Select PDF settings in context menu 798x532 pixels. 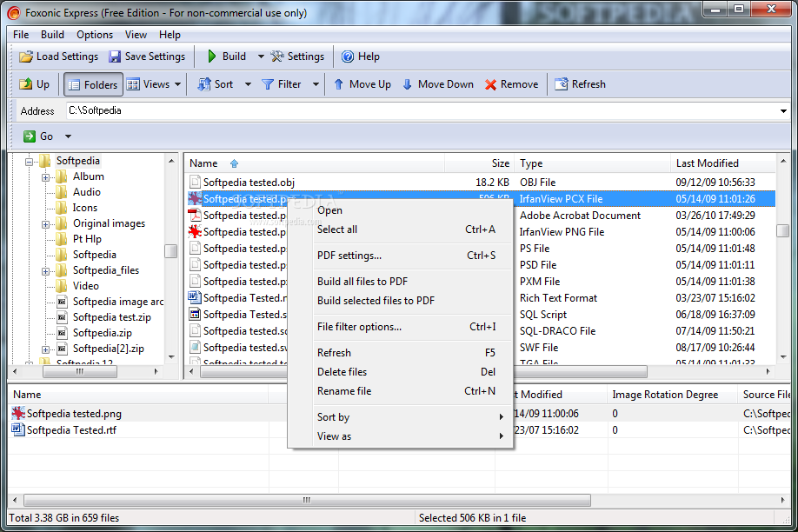point(349,256)
